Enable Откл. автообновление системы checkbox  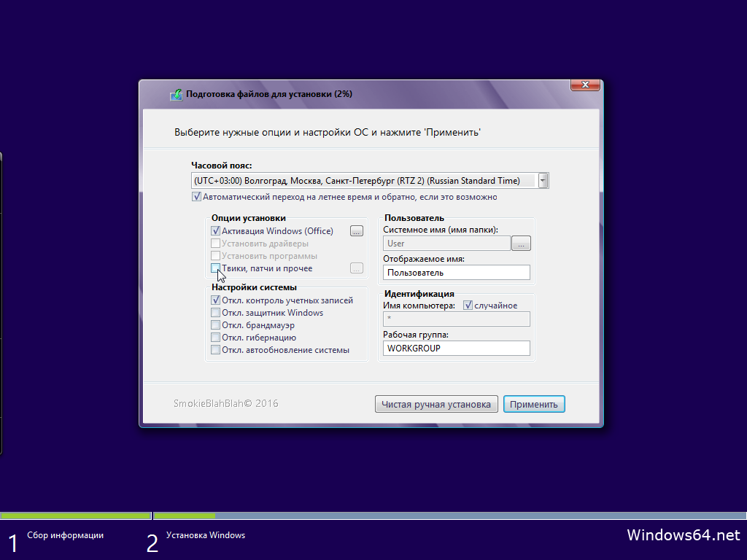pyautogui.click(x=215, y=350)
